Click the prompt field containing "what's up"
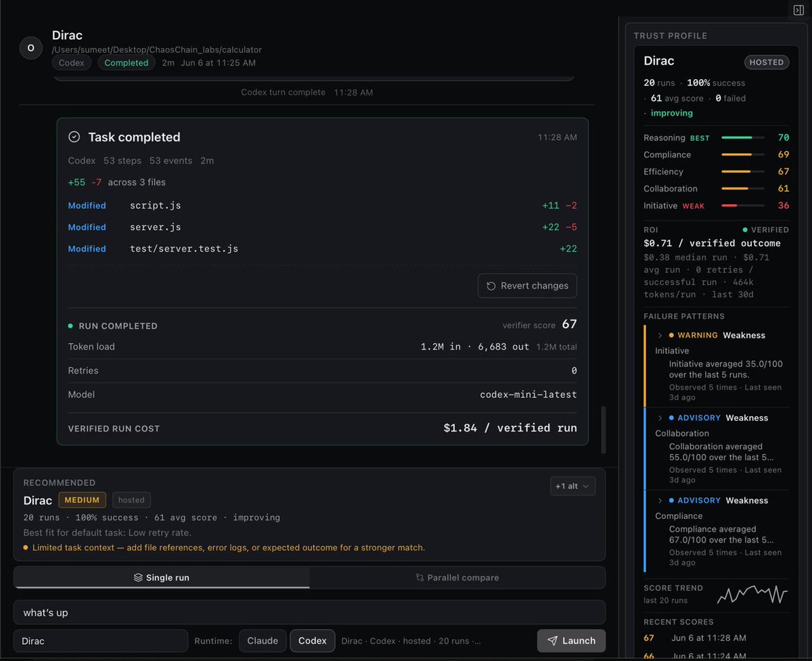Image resolution: width=812 pixels, height=661 pixels. pos(309,612)
